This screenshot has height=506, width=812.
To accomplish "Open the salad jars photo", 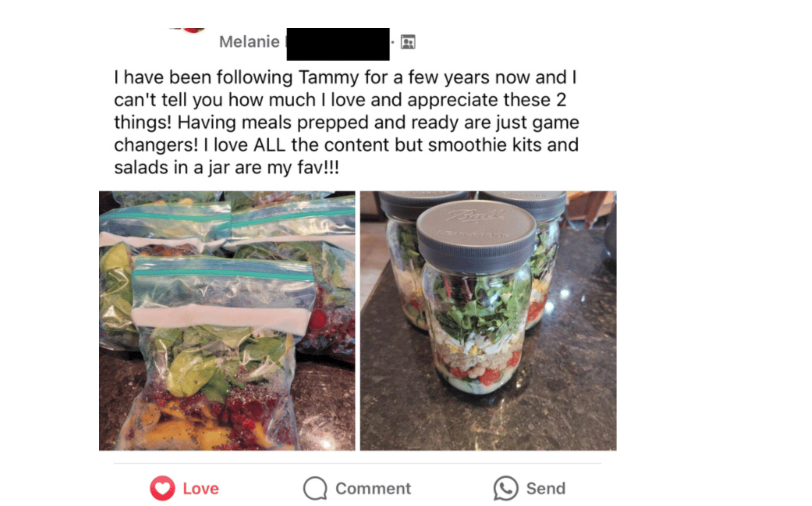I will [x=488, y=321].
